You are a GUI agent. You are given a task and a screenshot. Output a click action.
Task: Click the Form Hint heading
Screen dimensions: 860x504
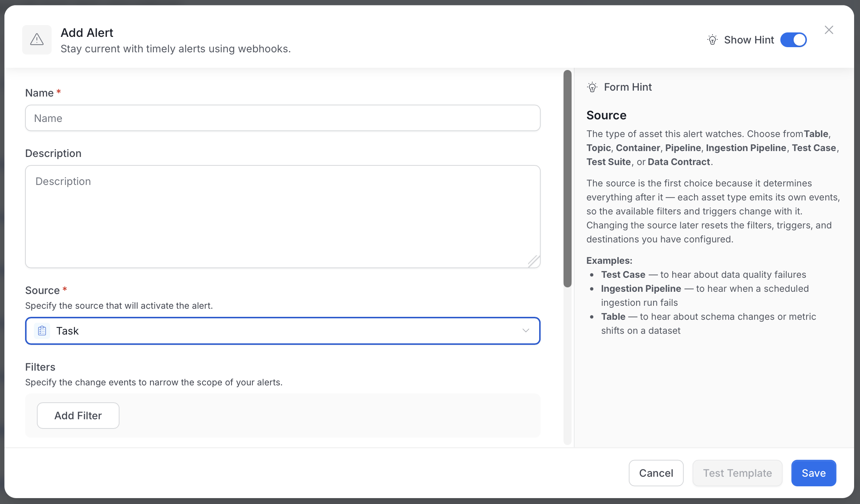(x=628, y=87)
